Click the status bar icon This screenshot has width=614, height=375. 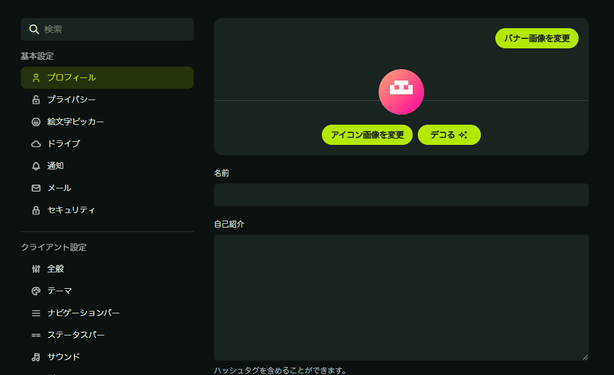pyautogui.click(x=36, y=335)
